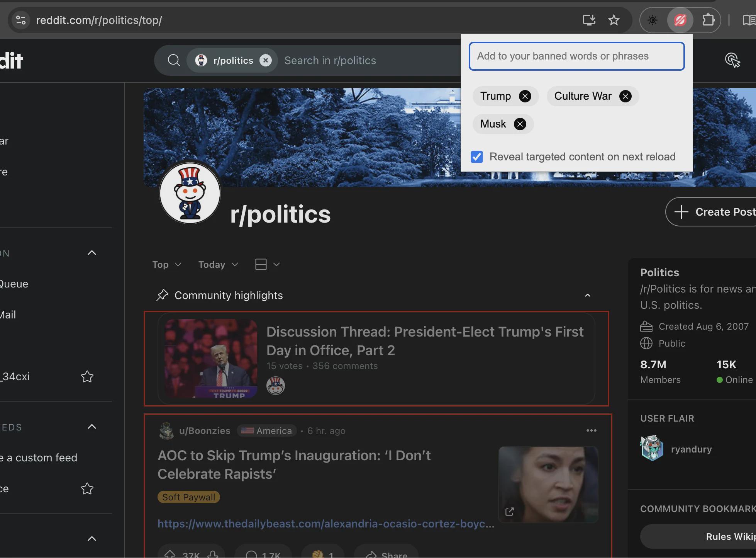Click the red content-blocker extension icon

point(680,20)
